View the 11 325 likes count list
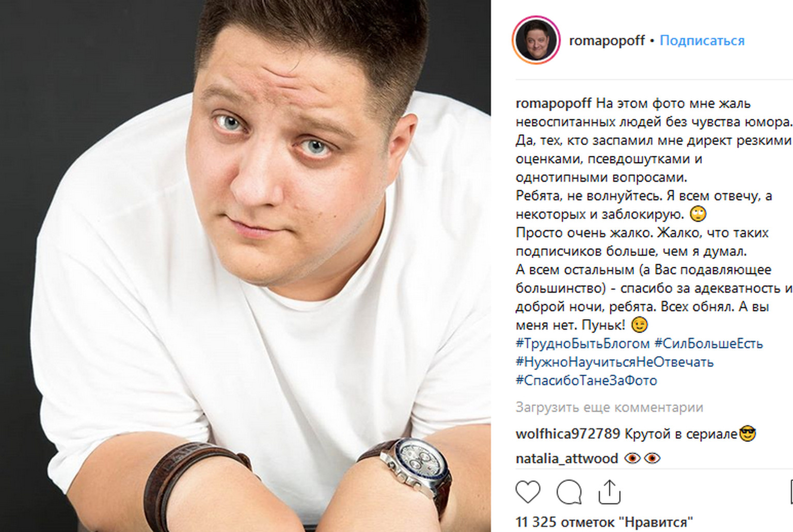 [604, 522]
